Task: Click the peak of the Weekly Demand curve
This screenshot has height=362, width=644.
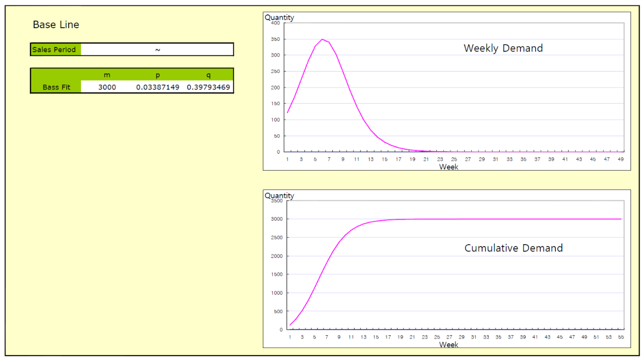Action: coord(322,39)
